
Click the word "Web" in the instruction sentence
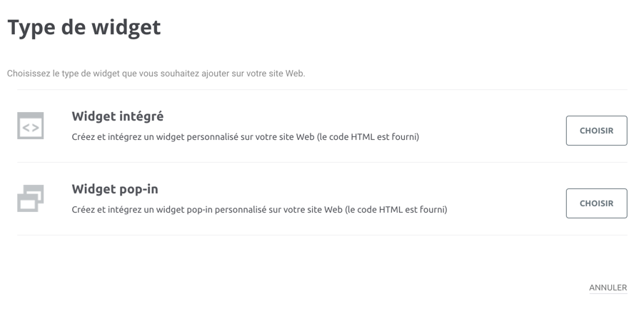(x=296, y=74)
